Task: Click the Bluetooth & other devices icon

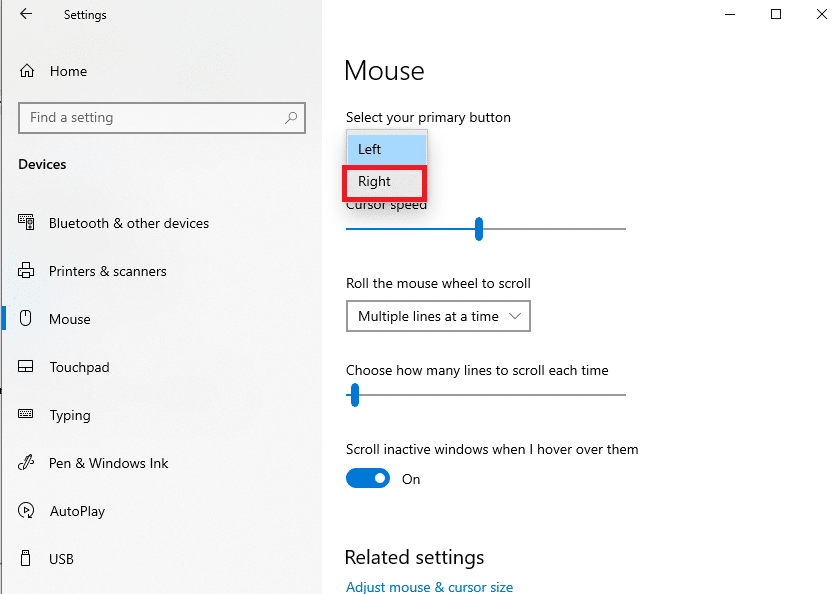Action: (27, 223)
